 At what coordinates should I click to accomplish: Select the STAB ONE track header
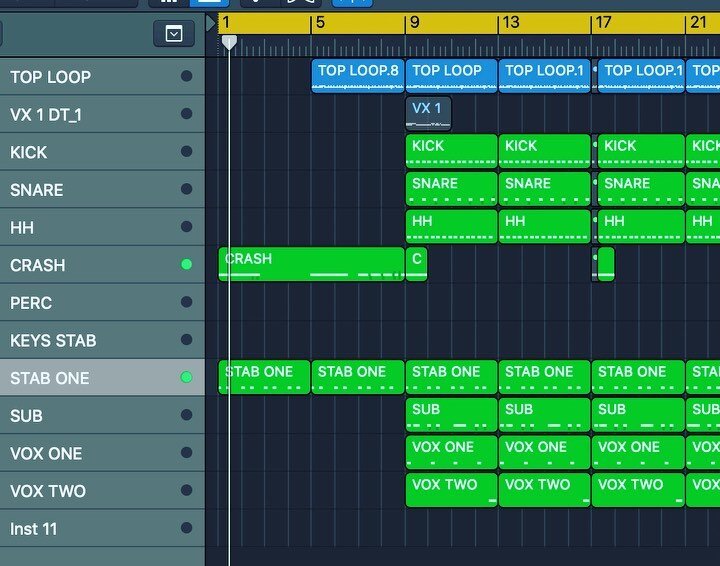(x=102, y=378)
